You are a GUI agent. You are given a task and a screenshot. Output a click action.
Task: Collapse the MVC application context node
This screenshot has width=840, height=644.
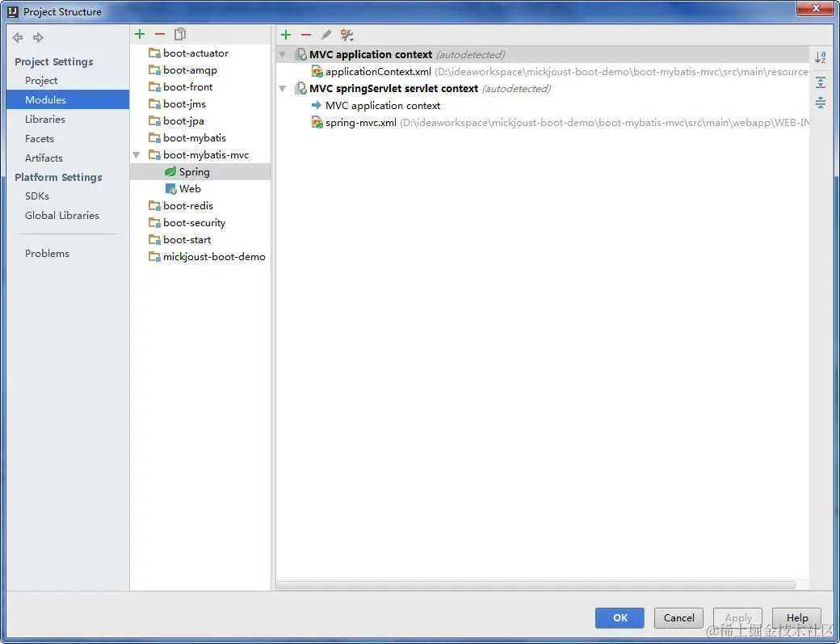pos(283,55)
